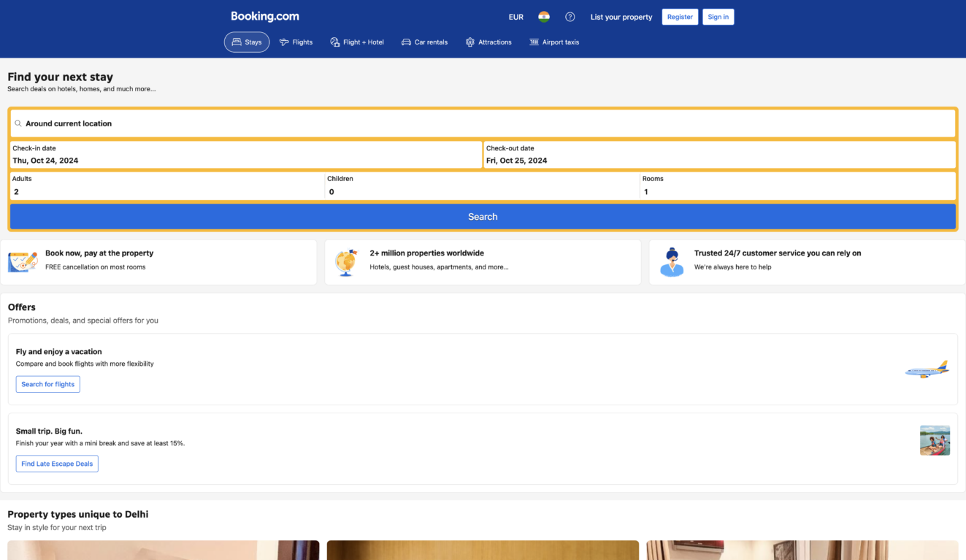This screenshot has height=560, width=966.
Task: Open the Rooms count selector
Action: pyautogui.click(x=797, y=186)
